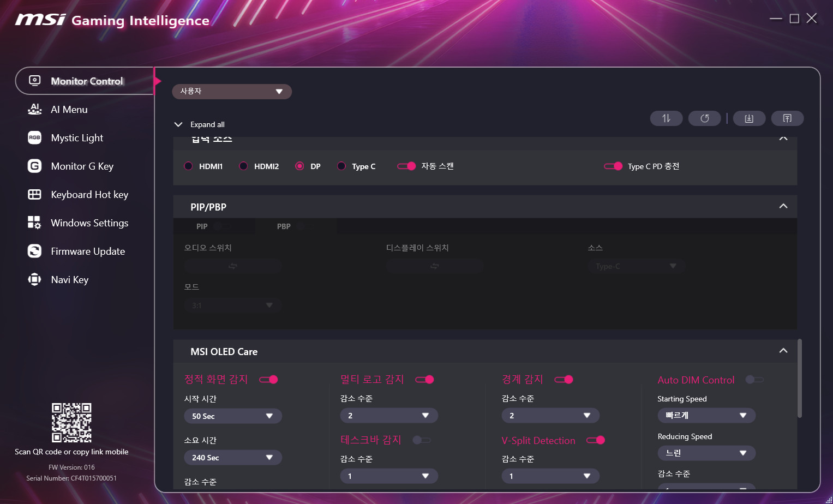Open the Firmware Update page

pyautogui.click(x=87, y=251)
